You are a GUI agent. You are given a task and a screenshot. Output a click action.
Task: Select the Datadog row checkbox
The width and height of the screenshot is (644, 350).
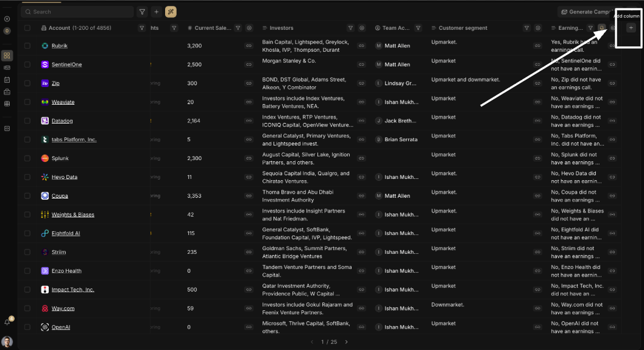(27, 121)
